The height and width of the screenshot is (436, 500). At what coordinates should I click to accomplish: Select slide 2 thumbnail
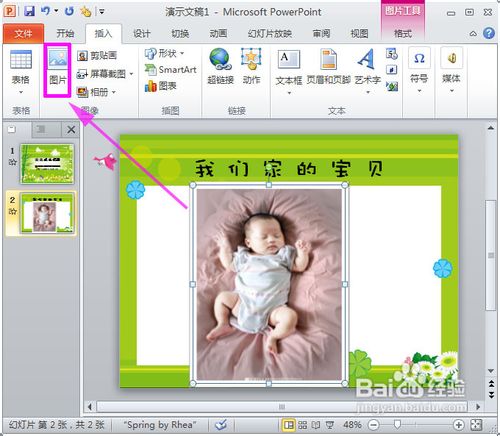pyautogui.click(x=47, y=213)
